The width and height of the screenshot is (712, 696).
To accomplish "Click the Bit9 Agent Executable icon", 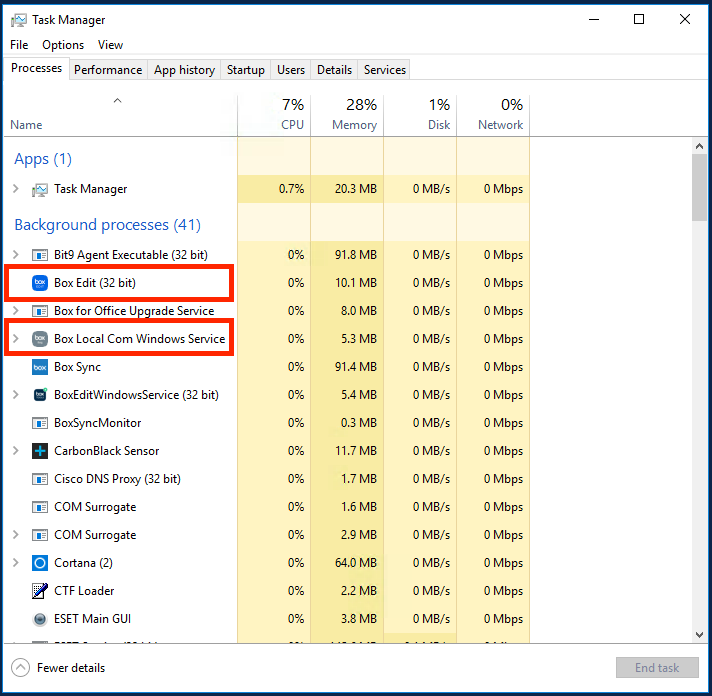I will [40, 255].
